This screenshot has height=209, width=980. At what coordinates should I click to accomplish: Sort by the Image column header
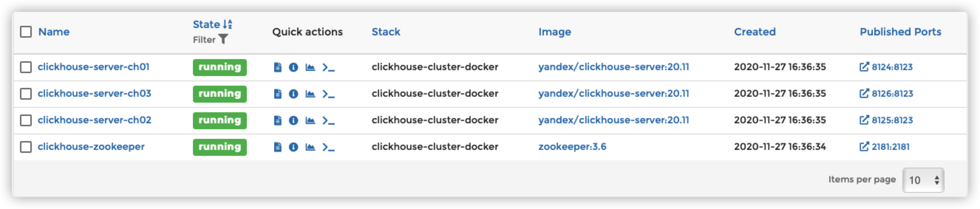[555, 32]
